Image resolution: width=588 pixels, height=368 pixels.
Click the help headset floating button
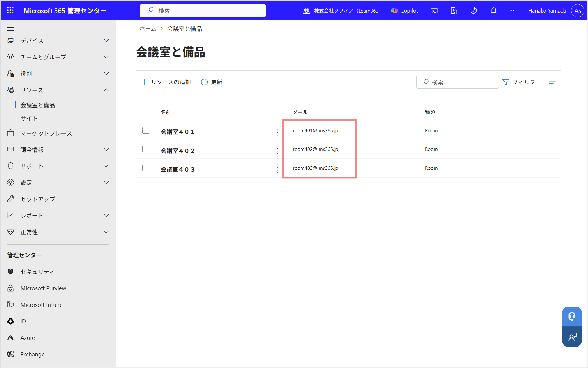pos(572,316)
